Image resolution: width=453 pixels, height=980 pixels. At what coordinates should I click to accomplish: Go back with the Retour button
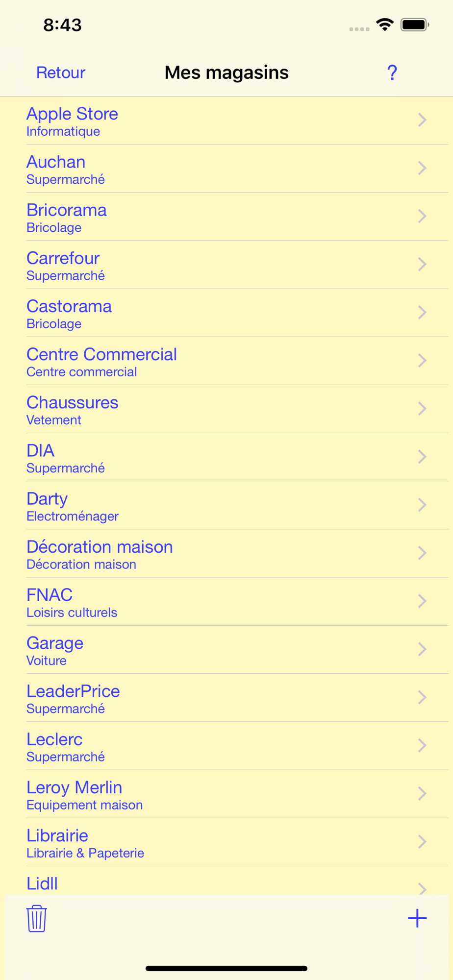(61, 73)
